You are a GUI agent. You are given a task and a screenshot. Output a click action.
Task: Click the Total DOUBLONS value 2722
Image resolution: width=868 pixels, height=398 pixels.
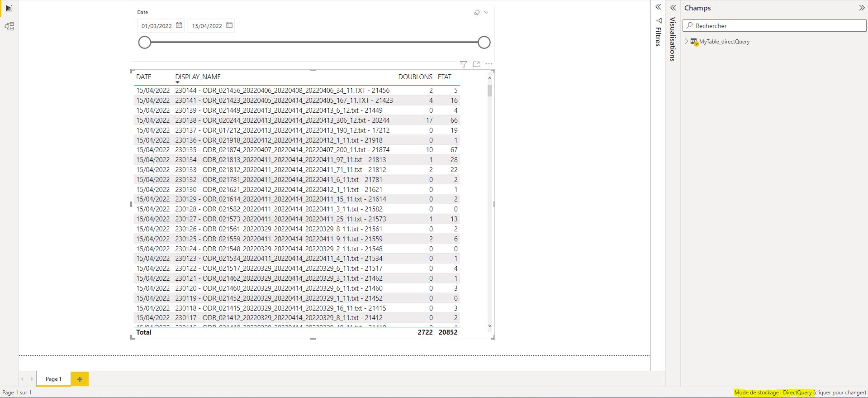(425, 332)
